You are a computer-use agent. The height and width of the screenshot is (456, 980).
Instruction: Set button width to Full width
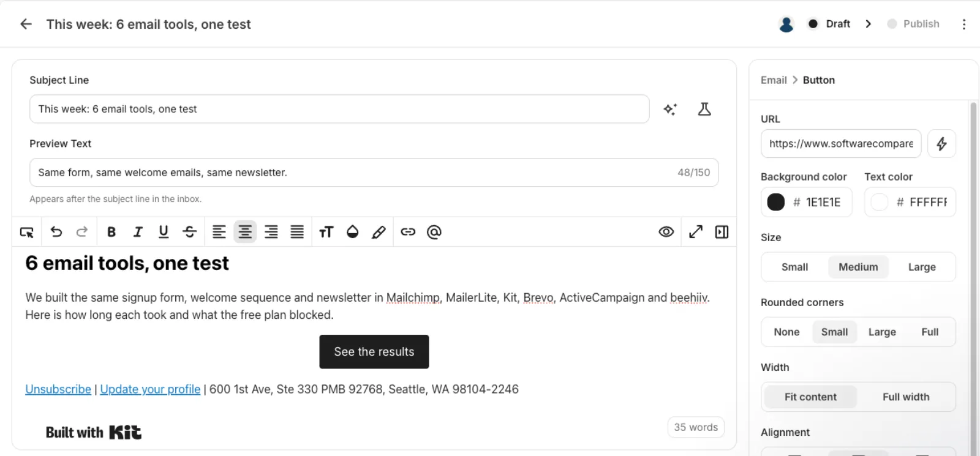coord(906,397)
